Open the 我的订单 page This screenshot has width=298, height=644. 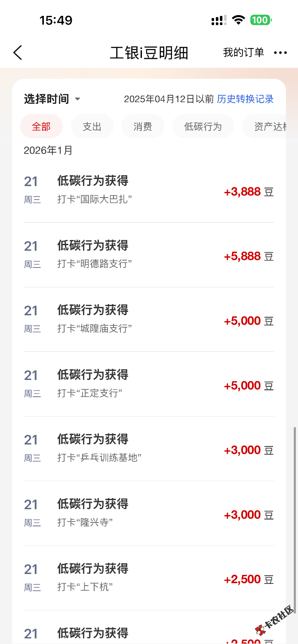tap(243, 53)
